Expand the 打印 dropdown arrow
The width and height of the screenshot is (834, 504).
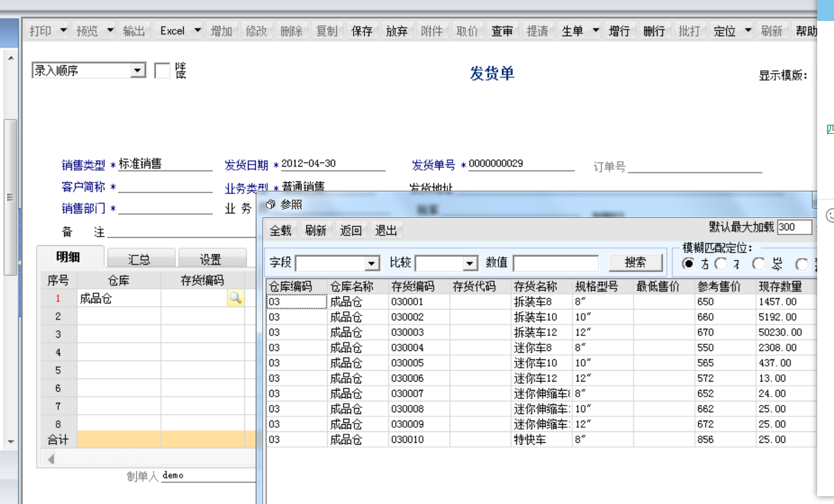coord(62,31)
